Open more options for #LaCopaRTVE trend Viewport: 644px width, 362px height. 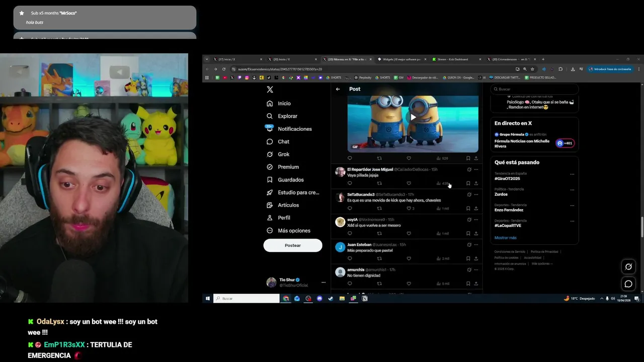(572, 221)
